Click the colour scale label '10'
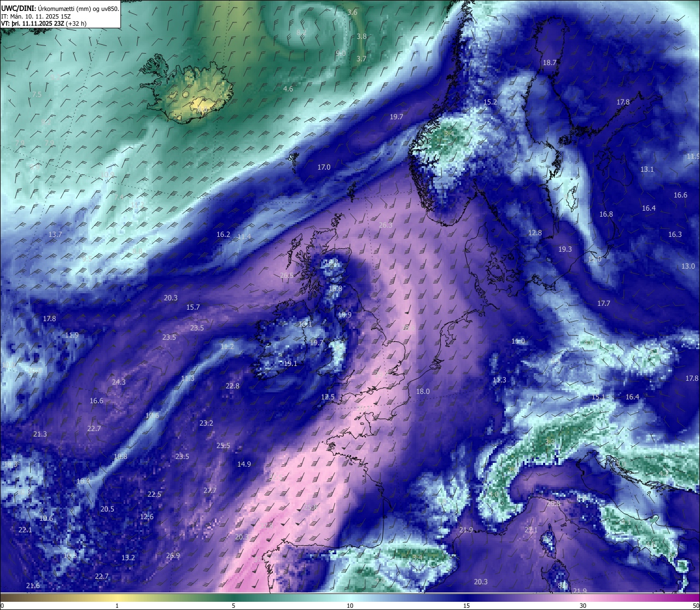700x610 pixels. (x=350, y=606)
